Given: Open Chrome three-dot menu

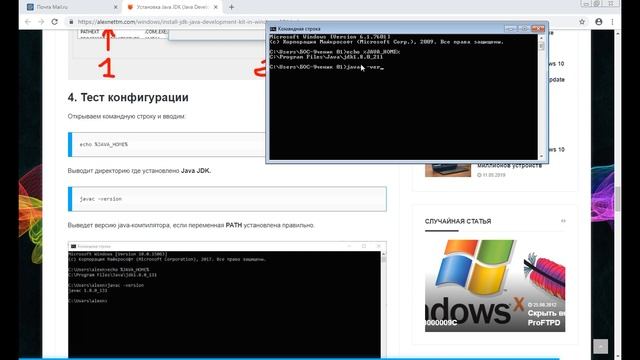Looking at the screenshot, I should tap(612, 22).
